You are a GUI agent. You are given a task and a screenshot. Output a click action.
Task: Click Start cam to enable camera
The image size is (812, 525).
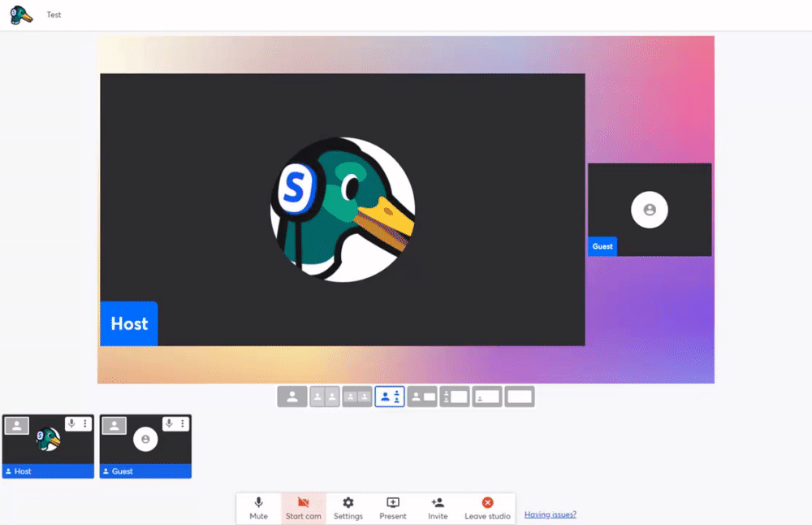[304, 509]
